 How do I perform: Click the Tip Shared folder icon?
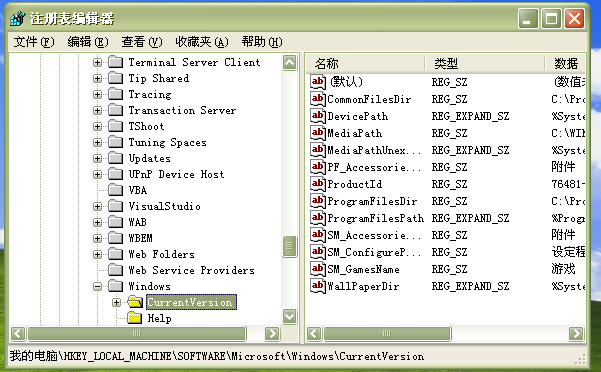115,78
